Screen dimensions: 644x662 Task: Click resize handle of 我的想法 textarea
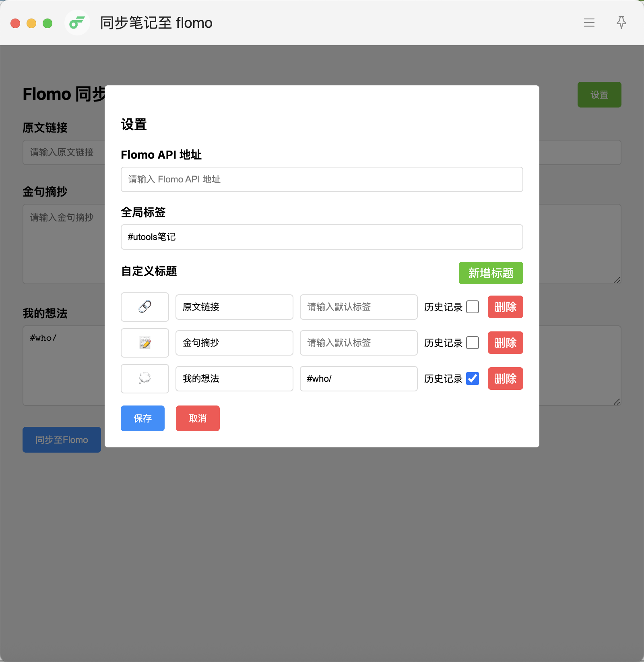click(x=617, y=402)
